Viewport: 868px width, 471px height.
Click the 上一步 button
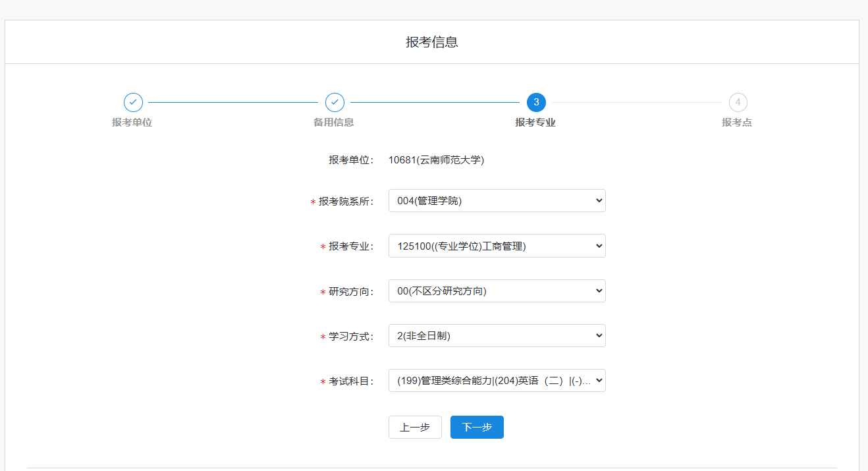[x=415, y=427]
